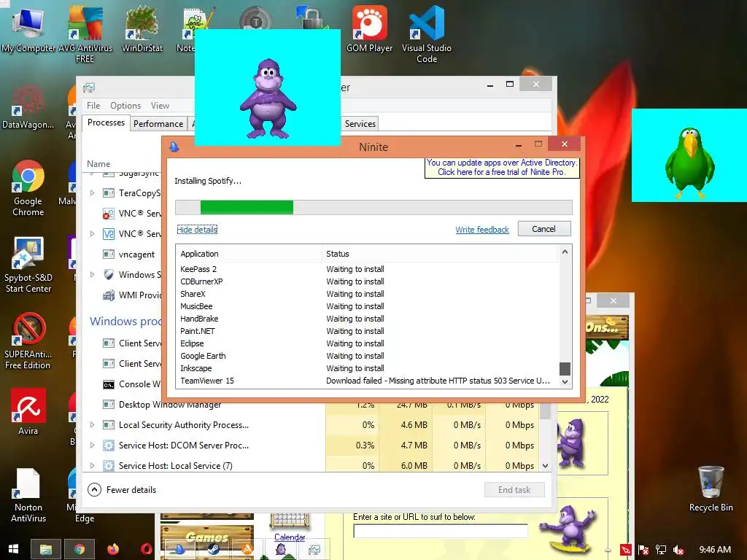Click the Ninite installation progress bar
The image size is (747, 560).
coord(373,208)
